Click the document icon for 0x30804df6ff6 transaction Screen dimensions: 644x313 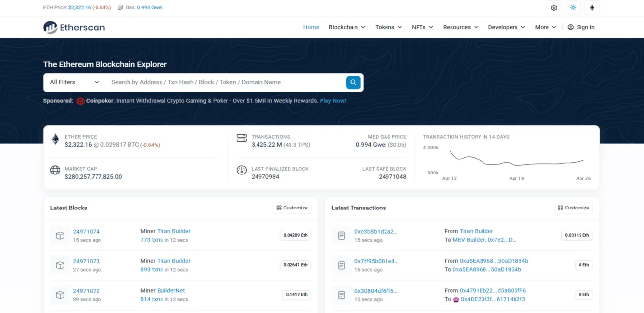point(342,295)
